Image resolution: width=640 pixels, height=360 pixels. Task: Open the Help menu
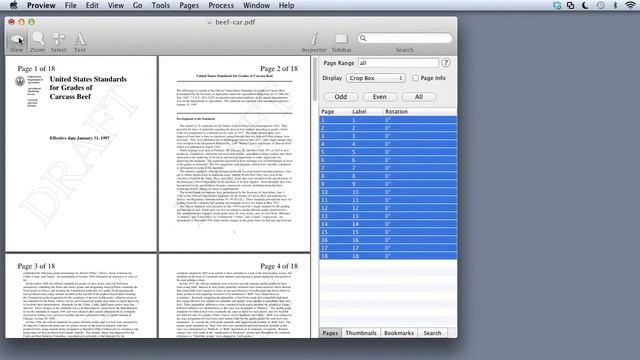point(286,5)
